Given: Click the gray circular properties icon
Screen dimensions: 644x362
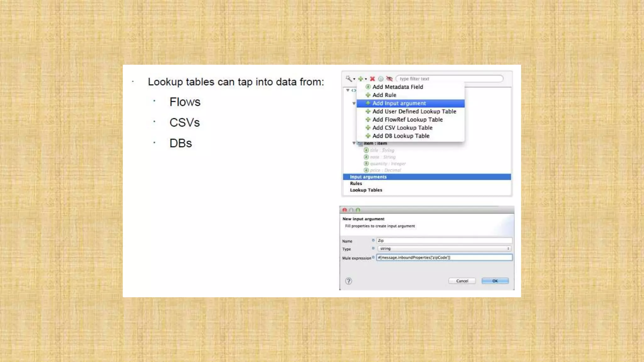Looking at the screenshot, I should (380, 79).
